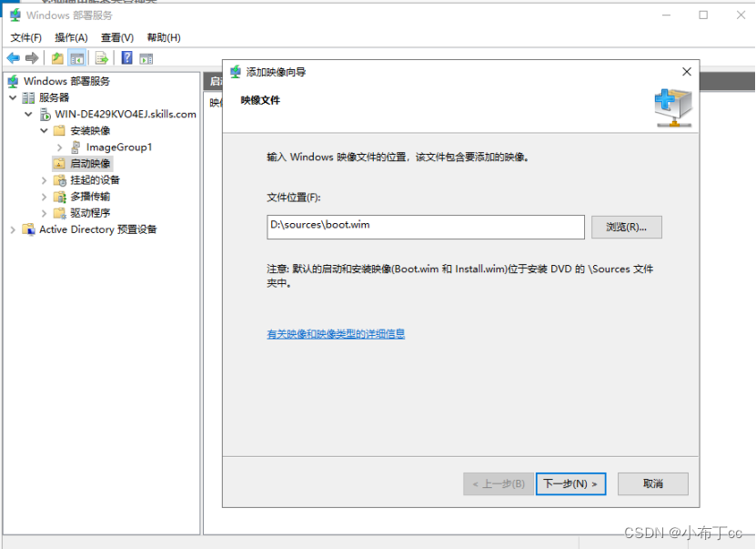Collapse the WIN-DE429KVO4EJ.skills.com node
This screenshot has width=756, height=549.
coord(28,115)
